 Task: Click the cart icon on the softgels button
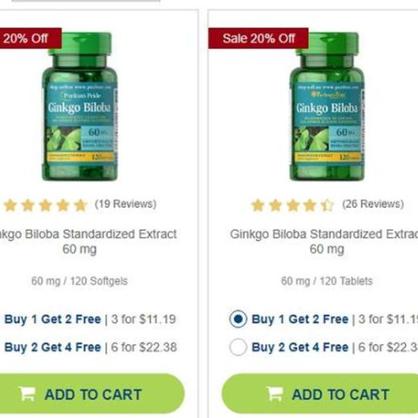[x=27, y=394]
